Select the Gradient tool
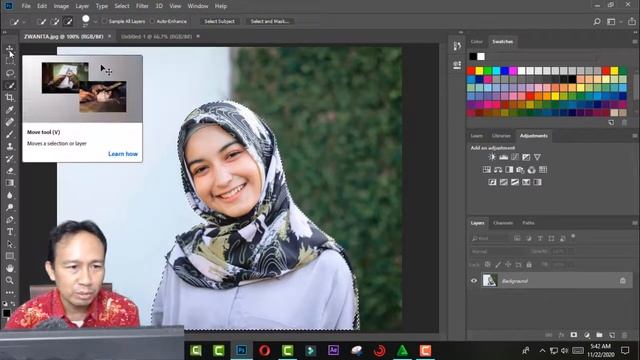This screenshot has height=360, width=640. click(x=10, y=183)
